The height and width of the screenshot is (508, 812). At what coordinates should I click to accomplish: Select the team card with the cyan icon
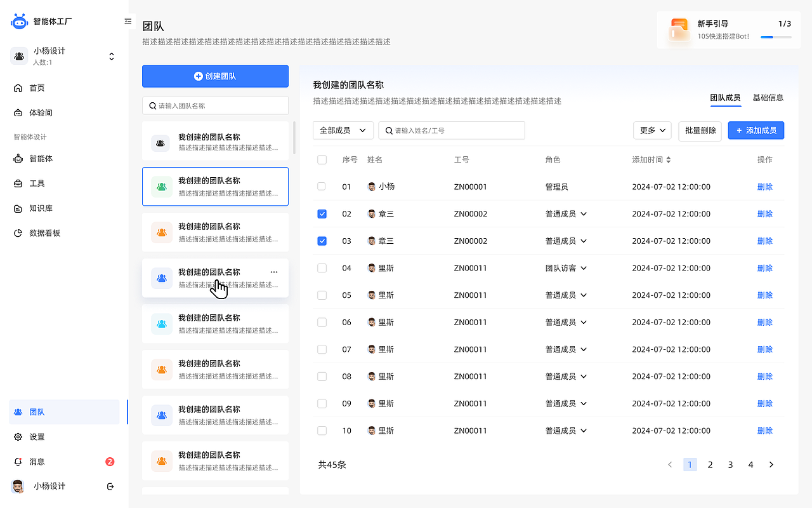[x=215, y=324]
